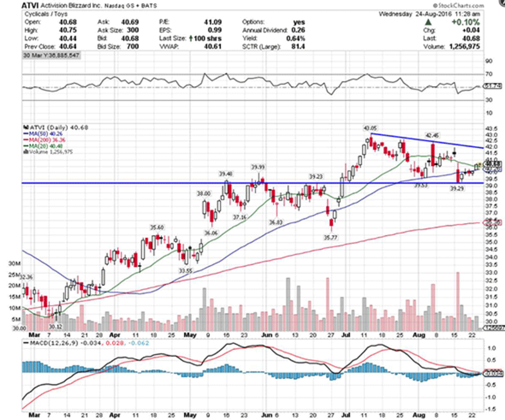The height and width of the screenshot is (420, 505).
Task: Click the 39.29 low annotation
Action: point(456,189)
